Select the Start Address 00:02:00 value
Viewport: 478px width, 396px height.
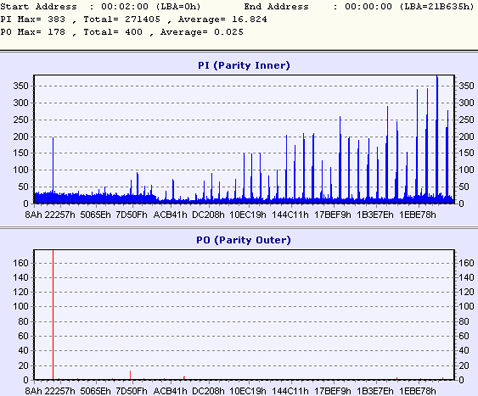125,7
